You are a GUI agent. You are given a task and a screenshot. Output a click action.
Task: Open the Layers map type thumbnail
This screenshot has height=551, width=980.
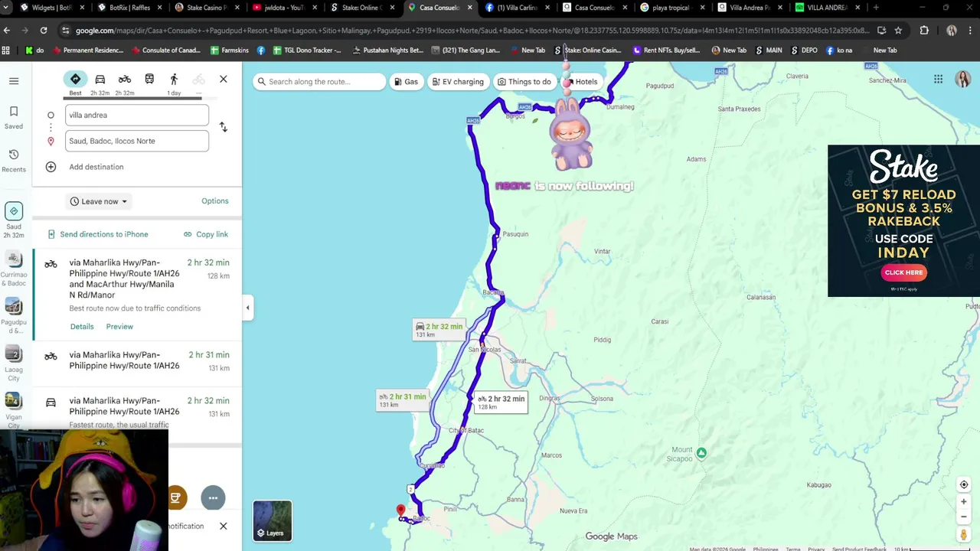[273, 520]
